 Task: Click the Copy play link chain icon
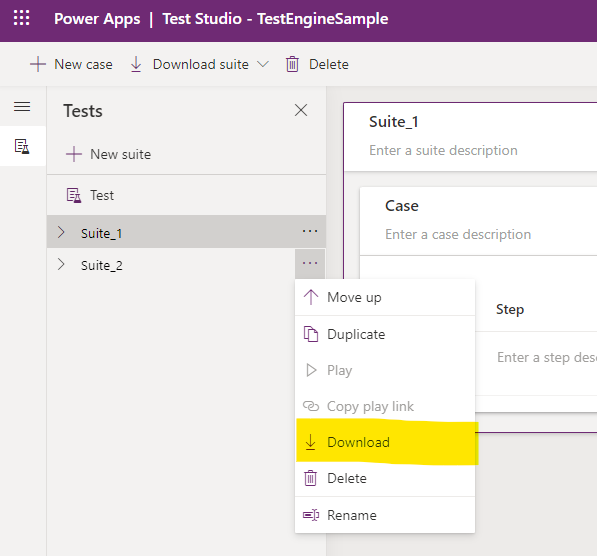click(311, 406)
